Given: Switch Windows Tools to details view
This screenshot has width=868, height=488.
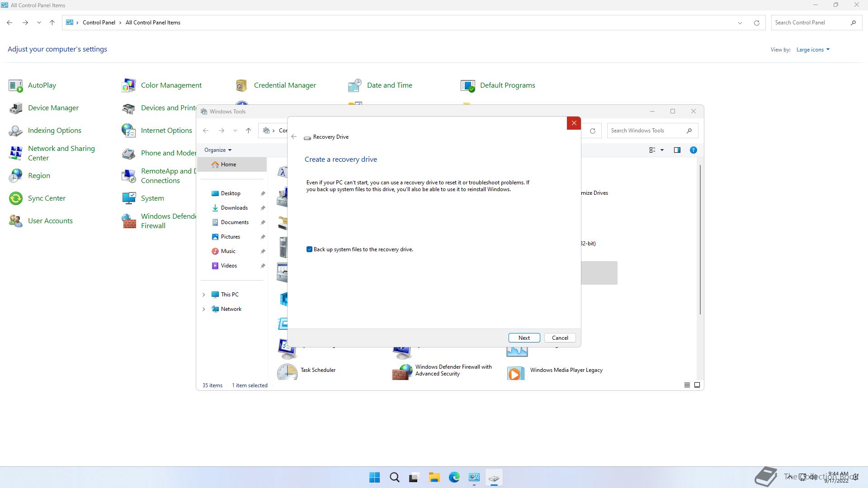Looking at the screenshot, I should click(x=687, y=385).
